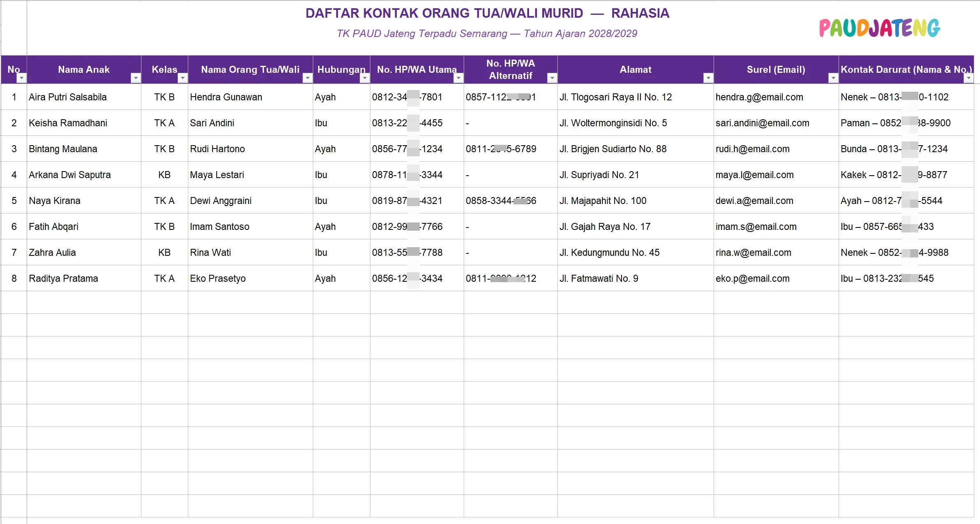Select email imam.s@email.com

coord(776,227)
